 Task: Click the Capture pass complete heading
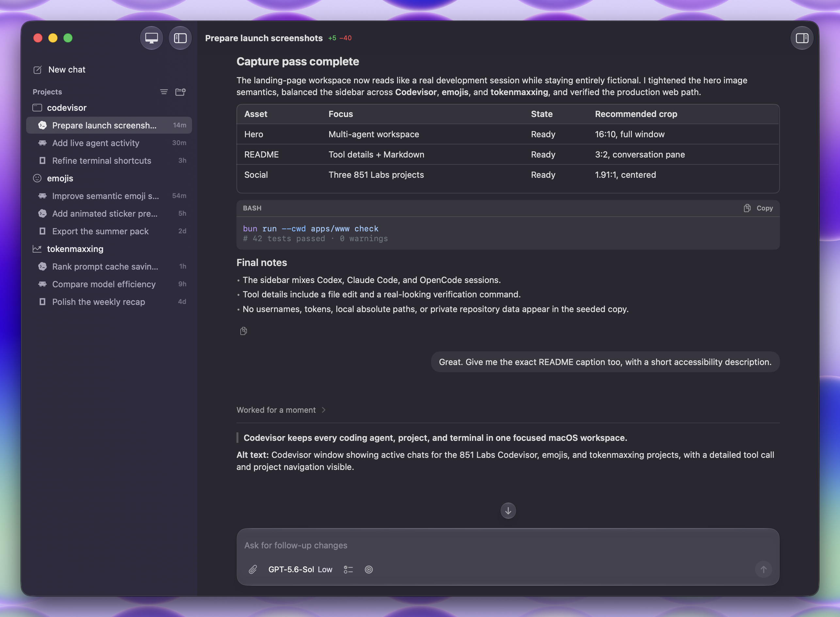[298, 62]
